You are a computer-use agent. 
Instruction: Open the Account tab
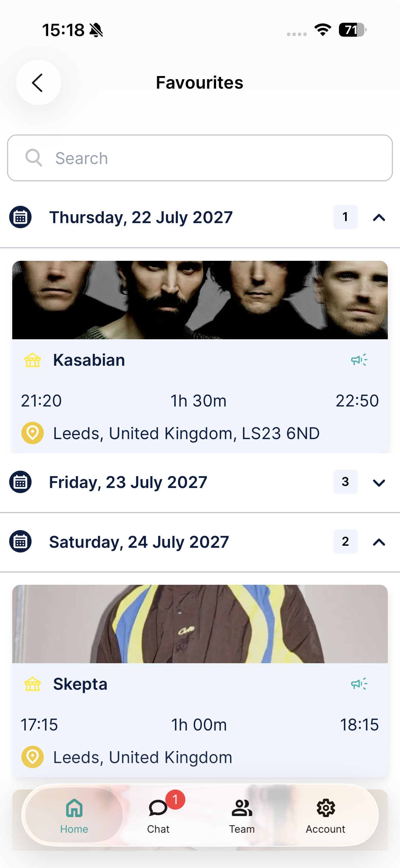pos(326,816)
